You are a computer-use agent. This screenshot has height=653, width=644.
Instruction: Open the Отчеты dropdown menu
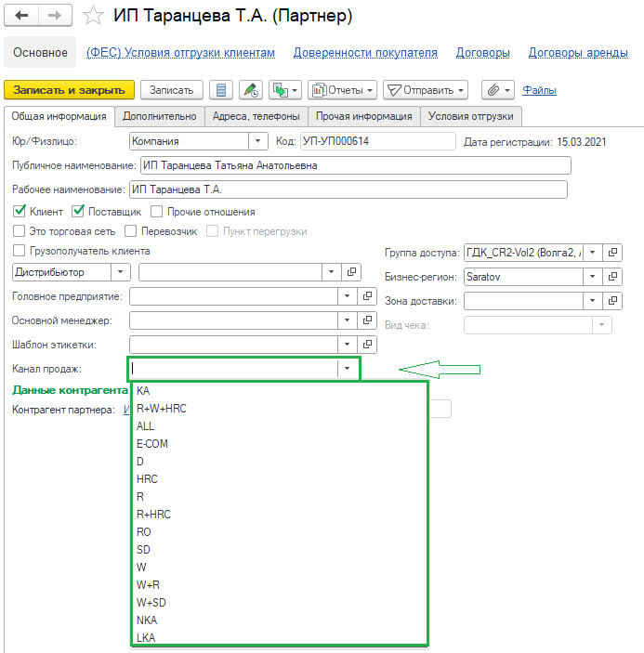(342, 90)
